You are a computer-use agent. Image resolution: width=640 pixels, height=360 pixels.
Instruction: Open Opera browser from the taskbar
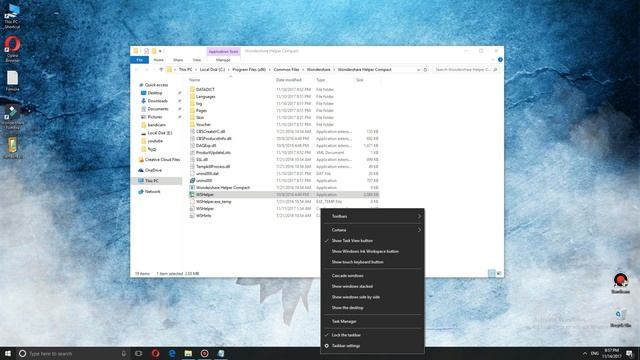coord(156,353)
